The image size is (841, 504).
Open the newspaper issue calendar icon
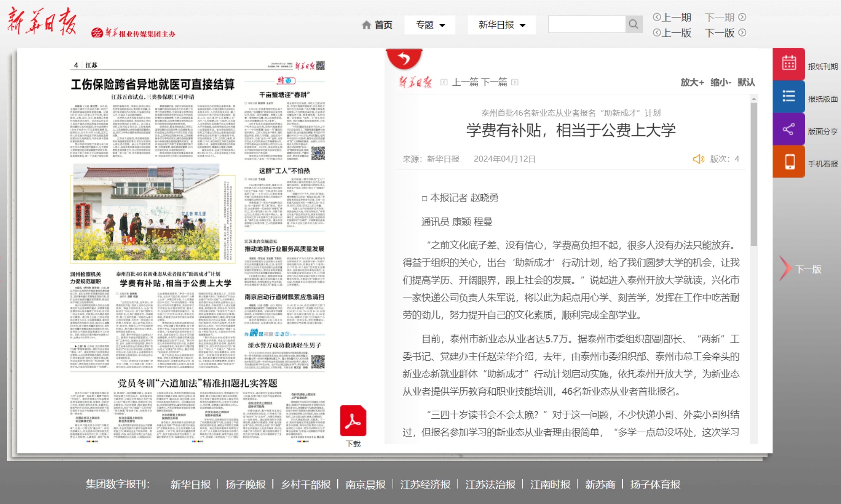click(x=788, y=63)
